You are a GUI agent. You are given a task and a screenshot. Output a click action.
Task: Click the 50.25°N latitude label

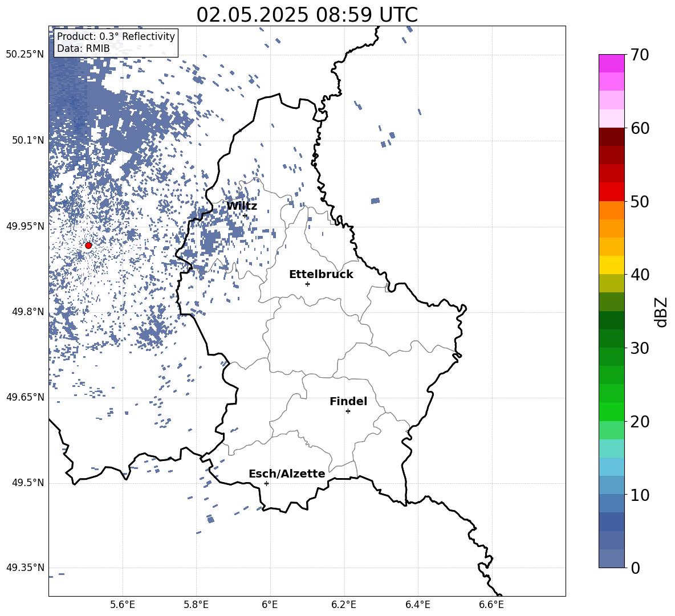[25, 55]
